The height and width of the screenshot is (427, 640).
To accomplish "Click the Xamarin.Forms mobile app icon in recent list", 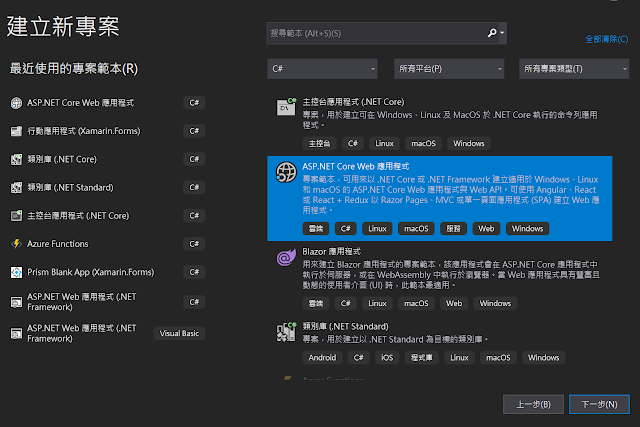I will pos(16,131).
